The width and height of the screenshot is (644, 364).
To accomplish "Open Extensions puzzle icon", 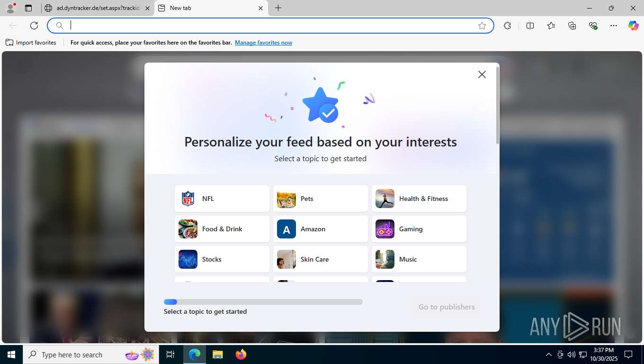I will 508,26.
